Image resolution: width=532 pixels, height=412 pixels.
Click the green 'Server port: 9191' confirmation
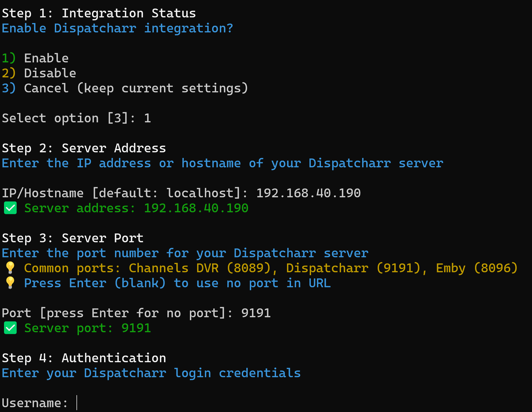click(x=88, y=328)
